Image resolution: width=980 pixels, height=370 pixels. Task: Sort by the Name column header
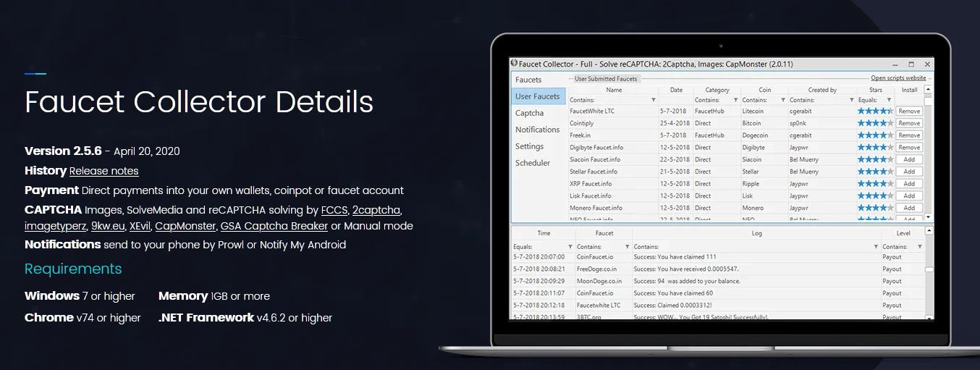[614, 90]
